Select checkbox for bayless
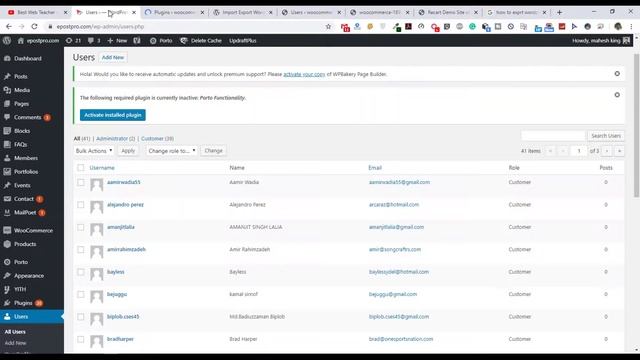 click(81, 272)
